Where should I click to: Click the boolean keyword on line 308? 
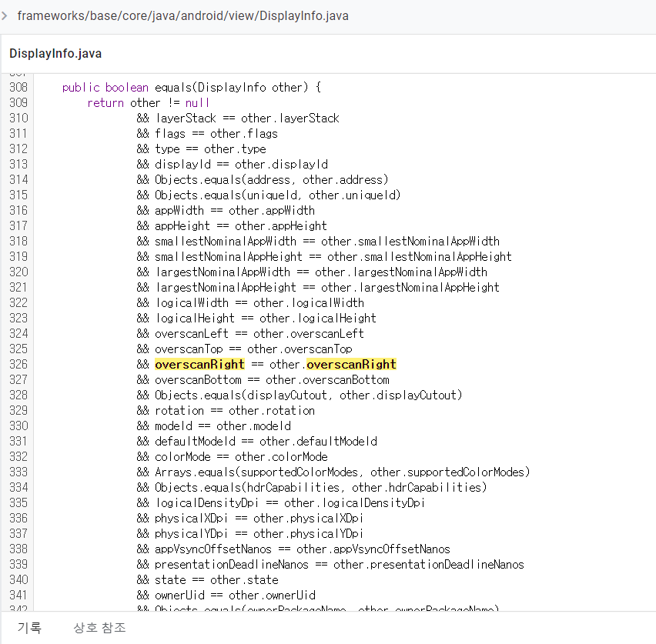tap(127, 88)
